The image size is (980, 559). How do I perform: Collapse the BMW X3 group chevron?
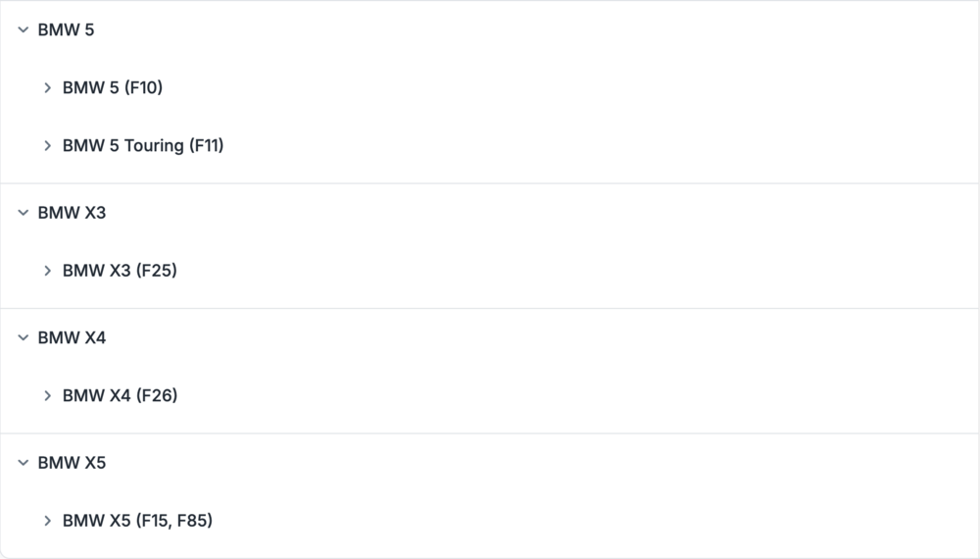click(24, 213)
